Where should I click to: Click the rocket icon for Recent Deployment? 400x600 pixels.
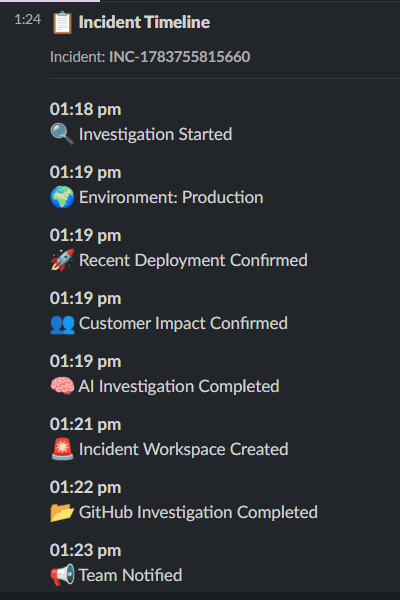62,260
